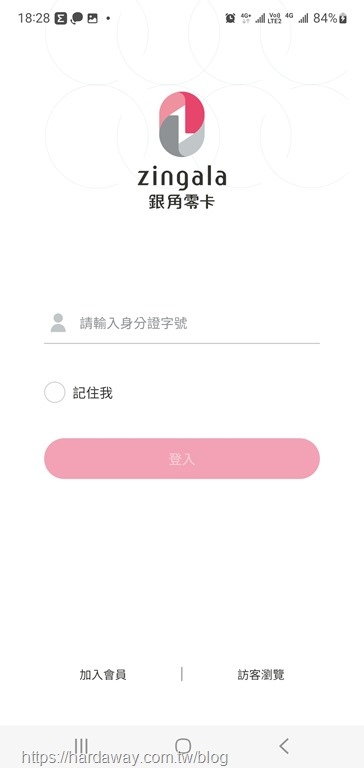Tap the user silhouette icon

(58, 323)
